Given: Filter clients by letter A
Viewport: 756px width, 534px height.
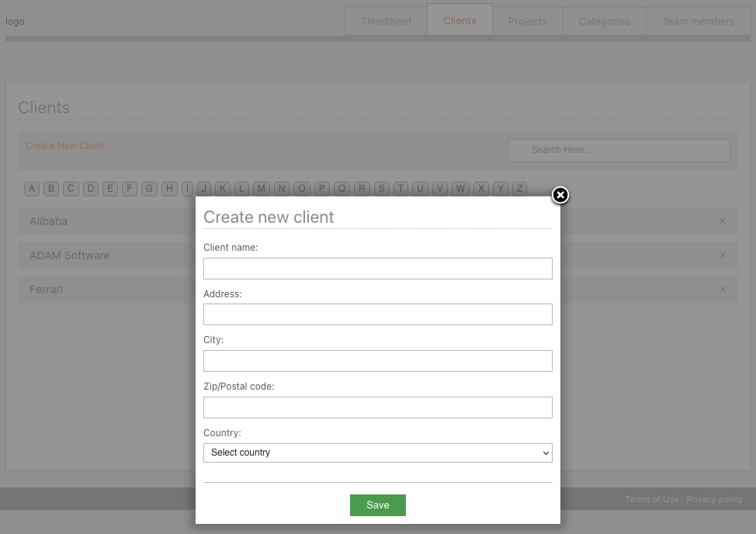Looking at the screenshot, I should [x=31, y=189].
